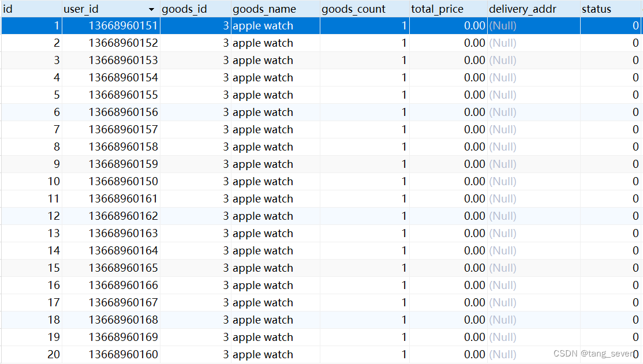Click id cell 1 in the highlighted row
Image resolution: width=643 pixels, height=364 pixels.
(32, 26)
